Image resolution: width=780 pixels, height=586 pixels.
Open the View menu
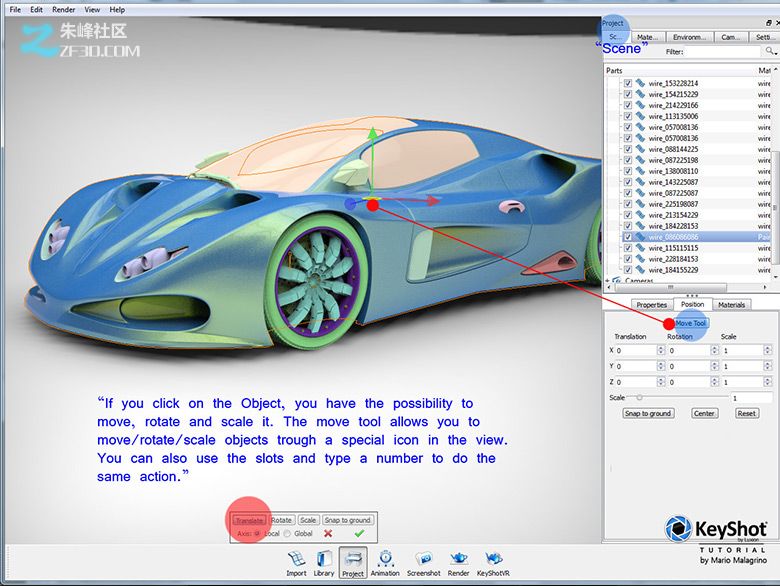[x=92, y=9]
